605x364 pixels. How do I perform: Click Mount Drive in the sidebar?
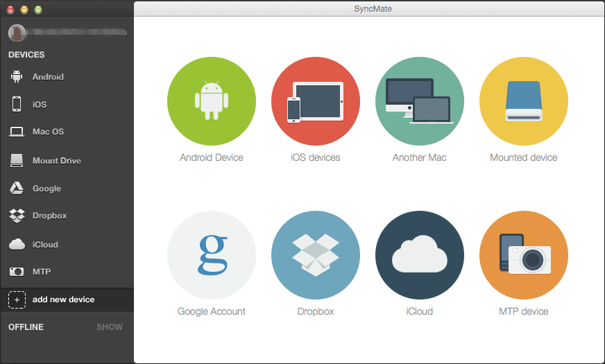pos(56,161)
